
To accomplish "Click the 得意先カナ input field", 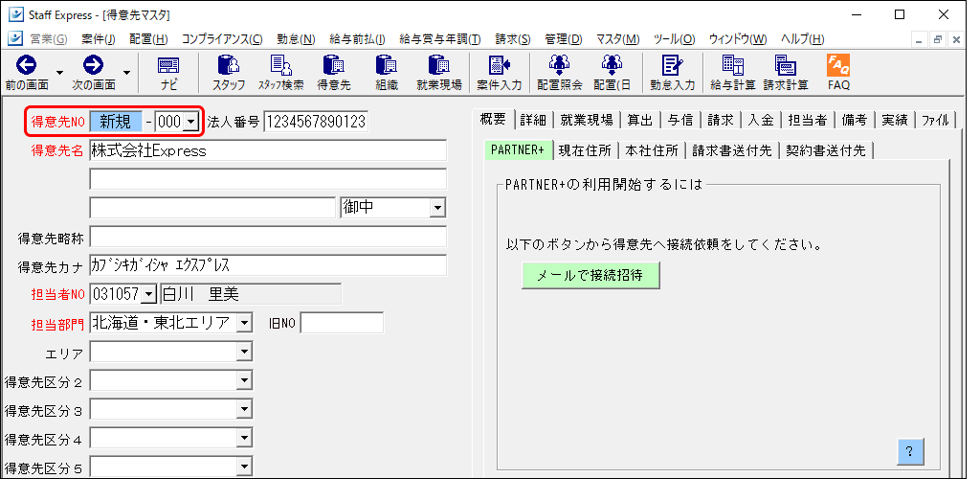I will 268,264.
